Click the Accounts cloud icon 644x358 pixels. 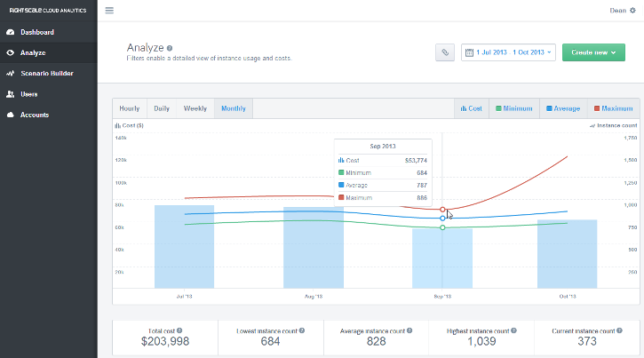pyautogui.click(x=11, y=115)
